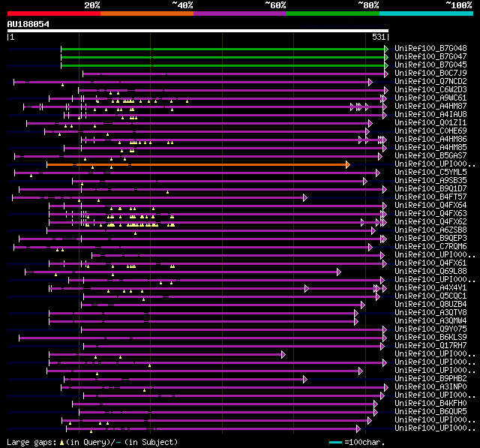Select hit UniRef100_B4KFH0
The width and height of the screenshot is (480, 448).
pos(430,404)
